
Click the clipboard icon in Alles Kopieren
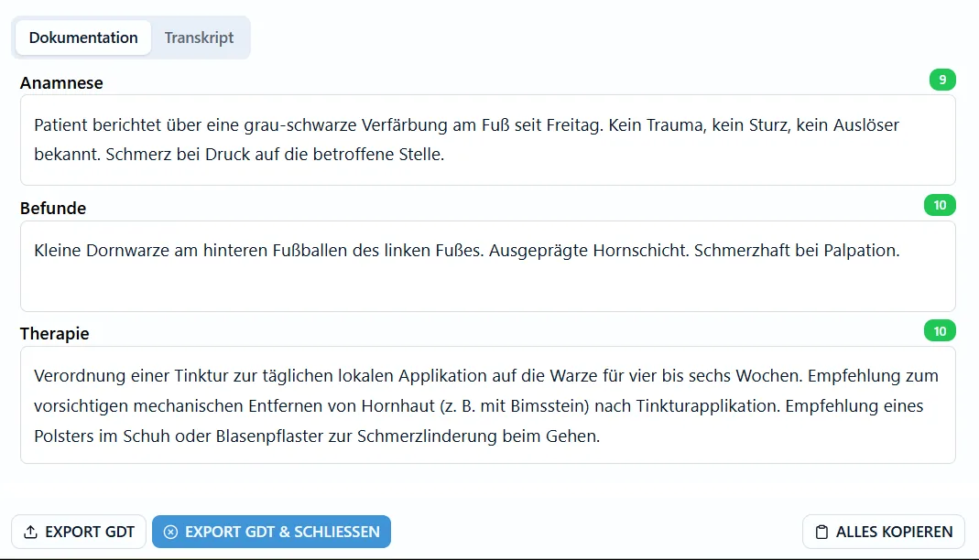click(x=821, y=532)
